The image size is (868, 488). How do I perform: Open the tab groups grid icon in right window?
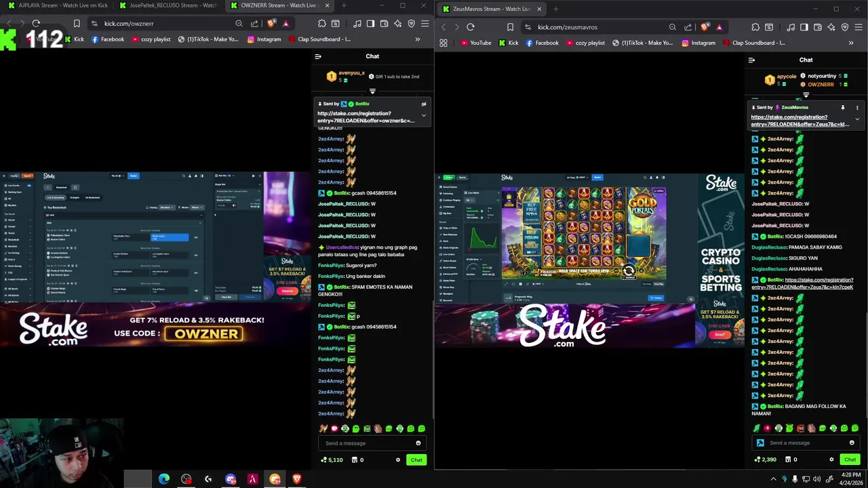coord(443,43)
